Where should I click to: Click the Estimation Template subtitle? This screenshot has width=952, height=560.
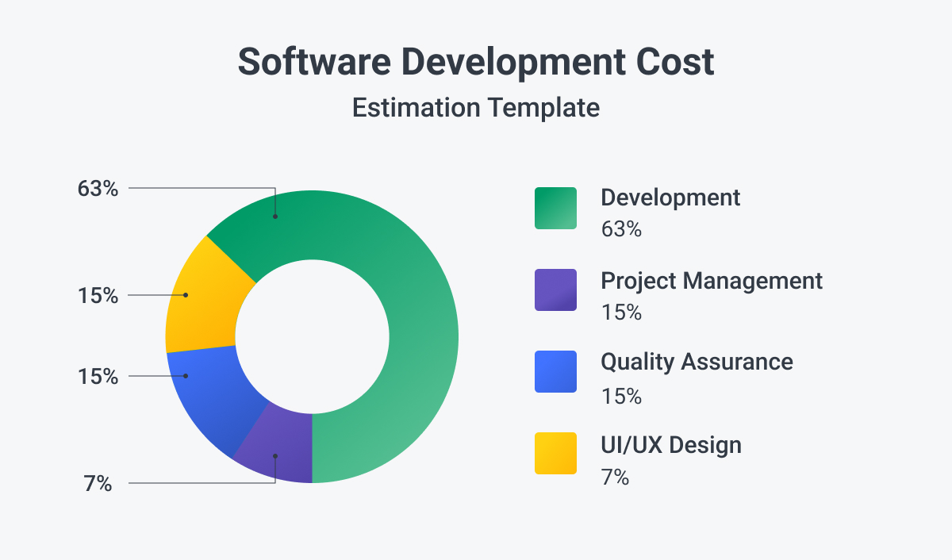pos(476,109)
